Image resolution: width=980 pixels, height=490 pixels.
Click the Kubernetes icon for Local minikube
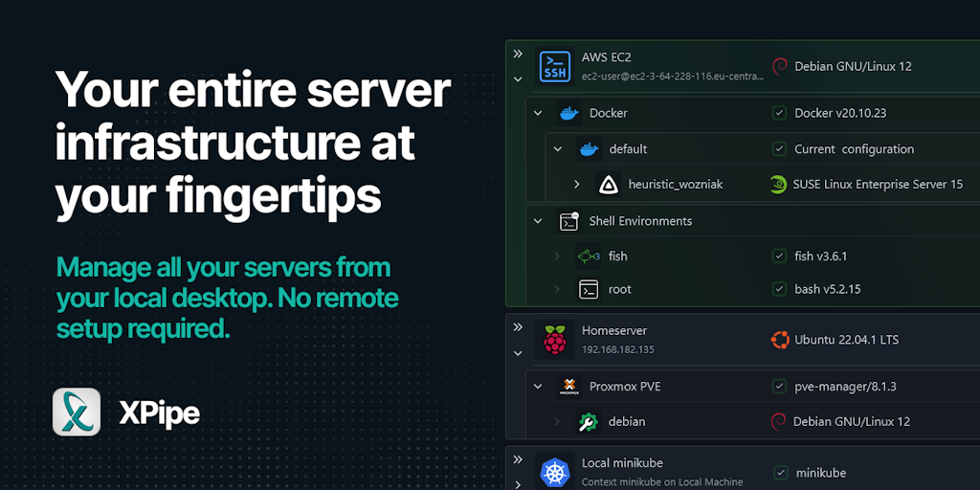point(554,473)
